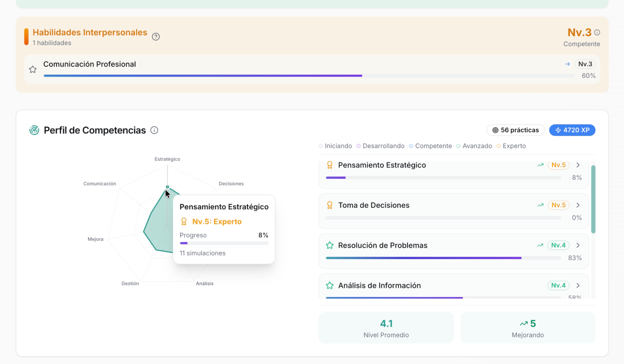624x364 pixels.
Task: Click the Estratégico axis label on radar
Action: [x=167, y=159]
